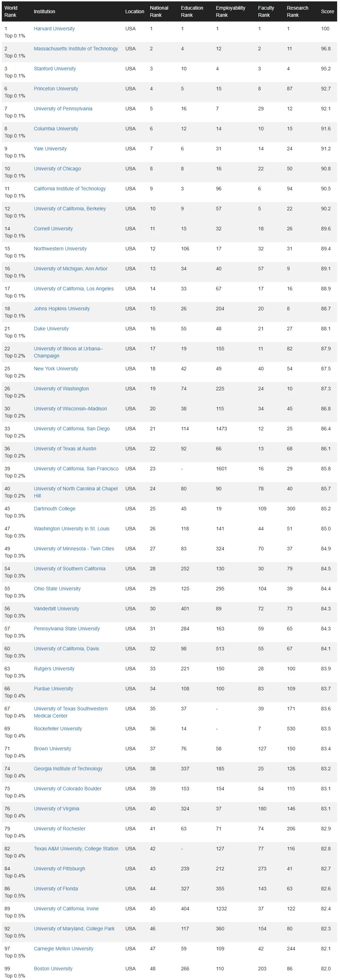Open California Institute of Technology link
This screenshot has width=340, height=980.
(x=70, y=189)
